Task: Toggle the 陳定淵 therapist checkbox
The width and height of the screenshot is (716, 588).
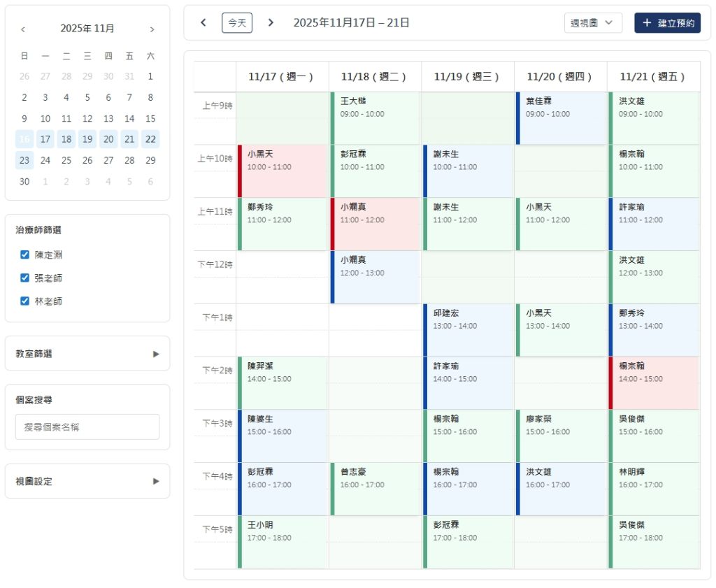Action: (x=25, y=254)
